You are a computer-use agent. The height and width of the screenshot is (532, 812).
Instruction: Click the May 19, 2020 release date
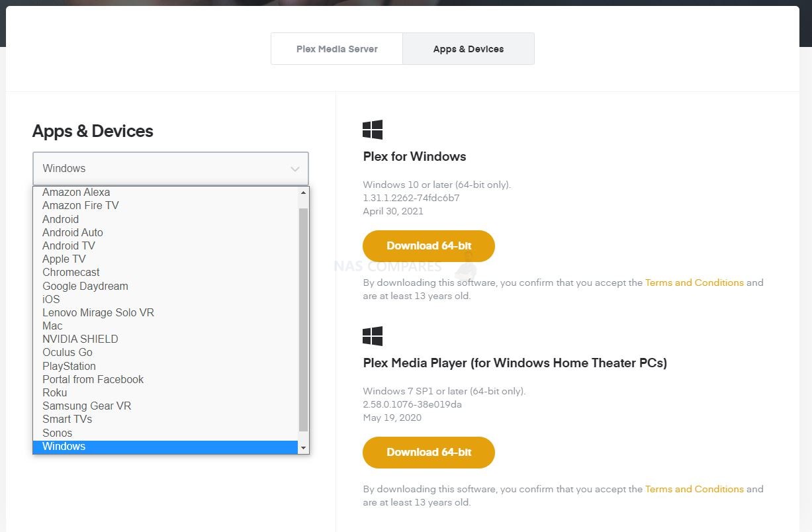click(x=392, y=418)
